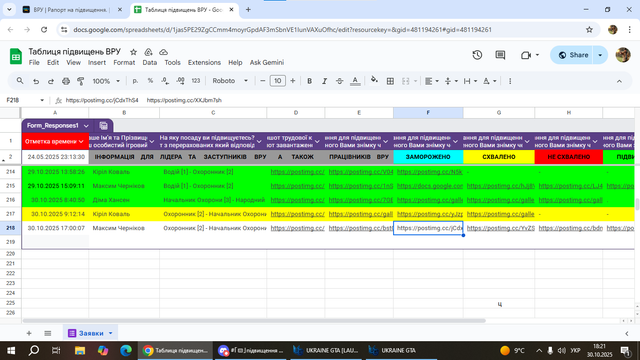Viewport: 640px width, 360px height.
Task: Decrease font size minus button
Action: (x=262, y=81)
